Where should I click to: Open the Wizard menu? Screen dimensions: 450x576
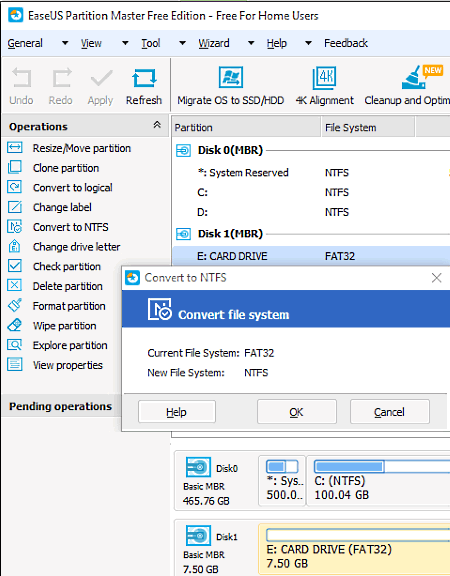pyautogui.click(x=214, y=43)
